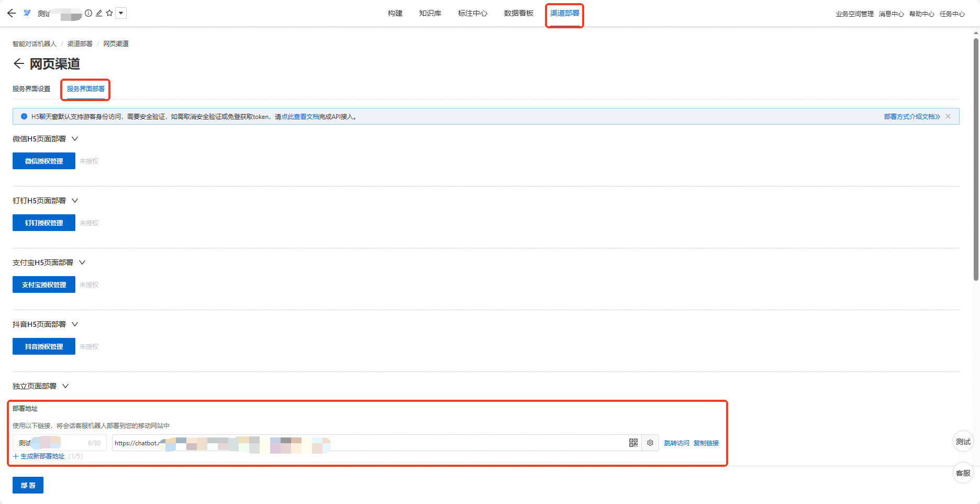The image size is (980, 504).
Task: Switch to the 知识库 tab
Action: click(430, 13)
